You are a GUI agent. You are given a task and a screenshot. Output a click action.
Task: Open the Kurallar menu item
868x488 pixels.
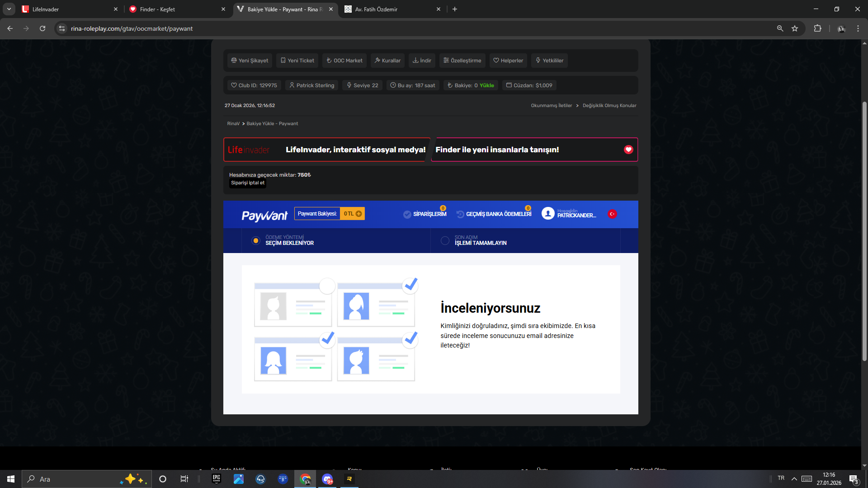pyautogui.click(x=387, y=61)
